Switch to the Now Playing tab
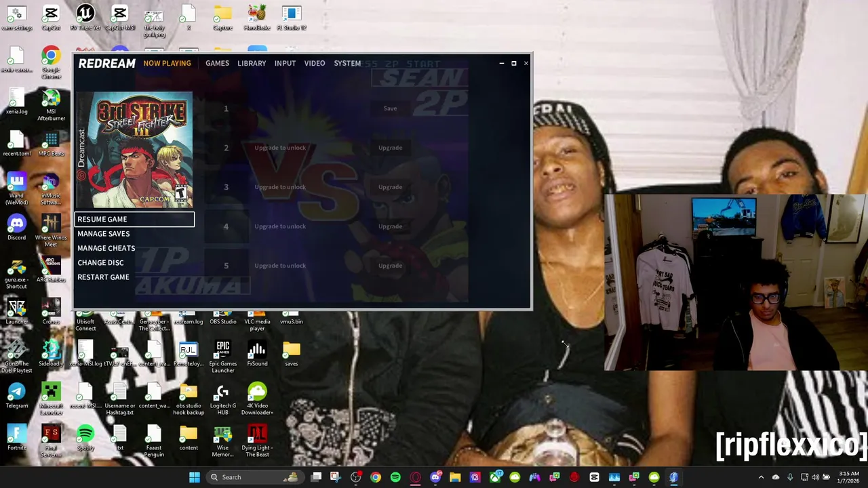The image size is (868, 488). [x=167, y=63]
